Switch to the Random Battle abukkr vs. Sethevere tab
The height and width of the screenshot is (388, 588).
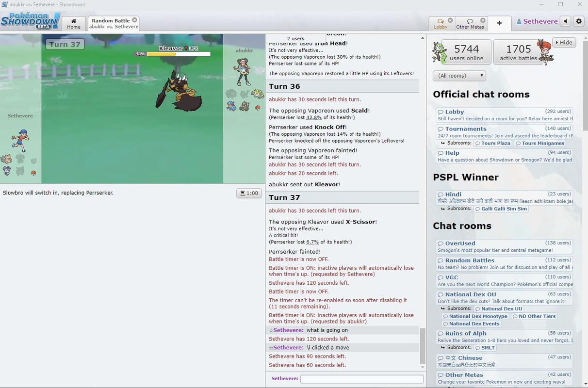(114, 23)
